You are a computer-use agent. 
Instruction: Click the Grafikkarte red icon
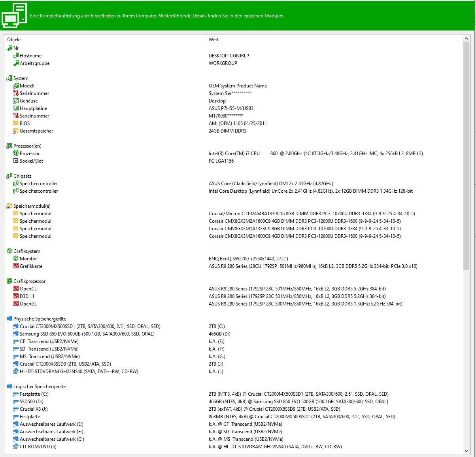(16, 266)
